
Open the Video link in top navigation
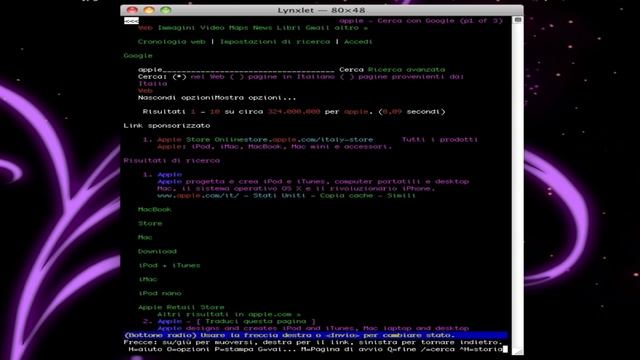click(212, 28)
